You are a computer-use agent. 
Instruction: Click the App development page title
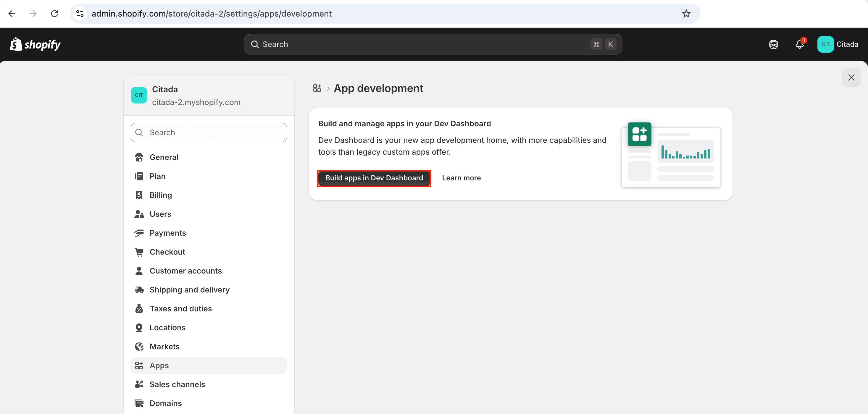tap(378, 88)
